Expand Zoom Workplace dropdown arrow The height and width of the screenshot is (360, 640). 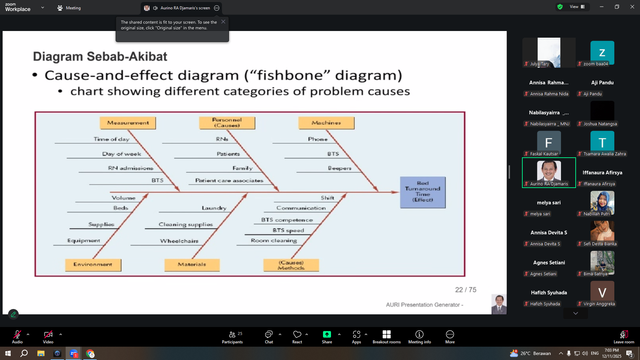pos(42,7)
